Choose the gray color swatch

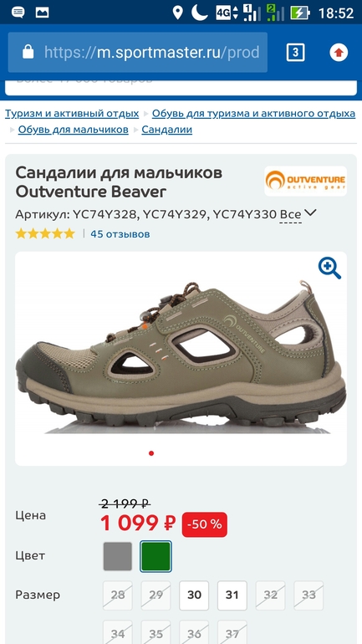pos(118,556)
